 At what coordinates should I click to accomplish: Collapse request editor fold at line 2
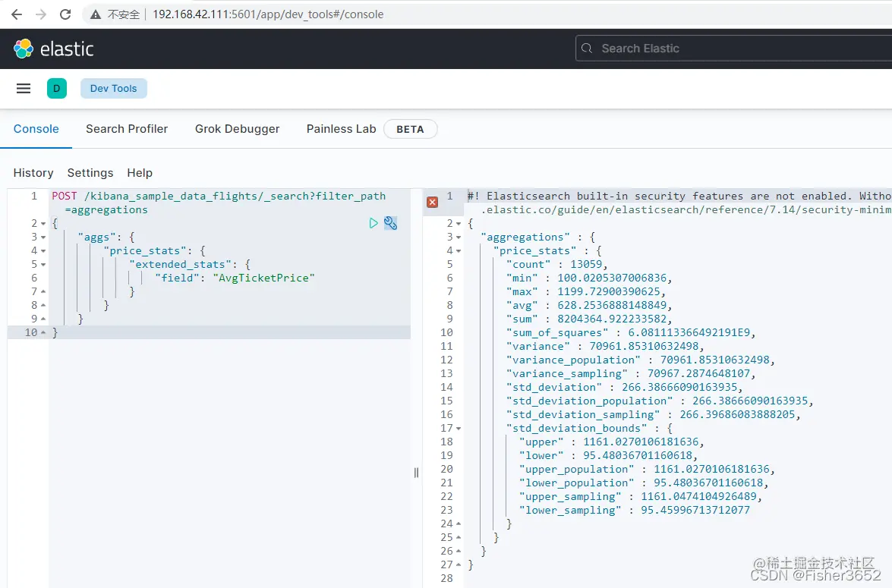[43, 224]
